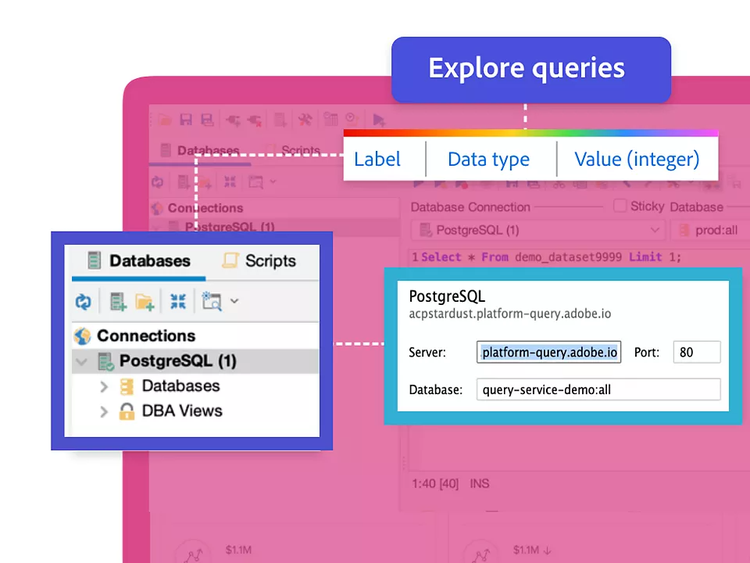Click the Database field with query-service-demo:all

pos(598,389)
